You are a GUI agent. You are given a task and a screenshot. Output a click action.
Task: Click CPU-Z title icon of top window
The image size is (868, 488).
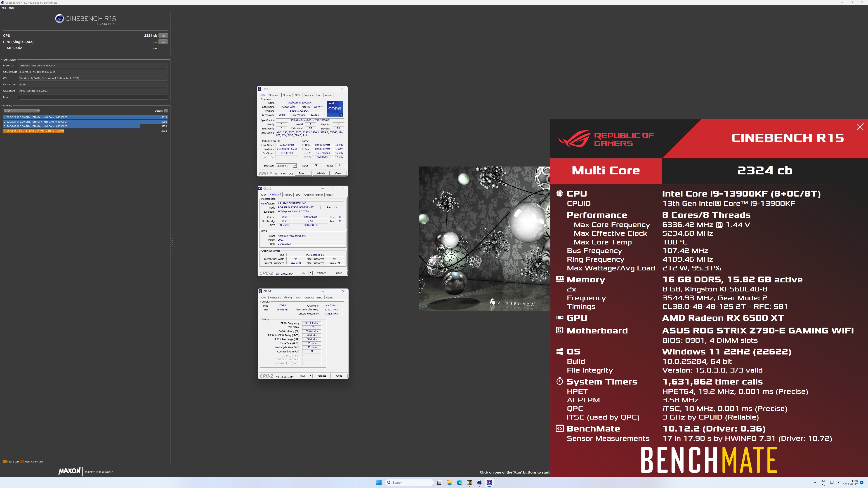click(259, 89)
